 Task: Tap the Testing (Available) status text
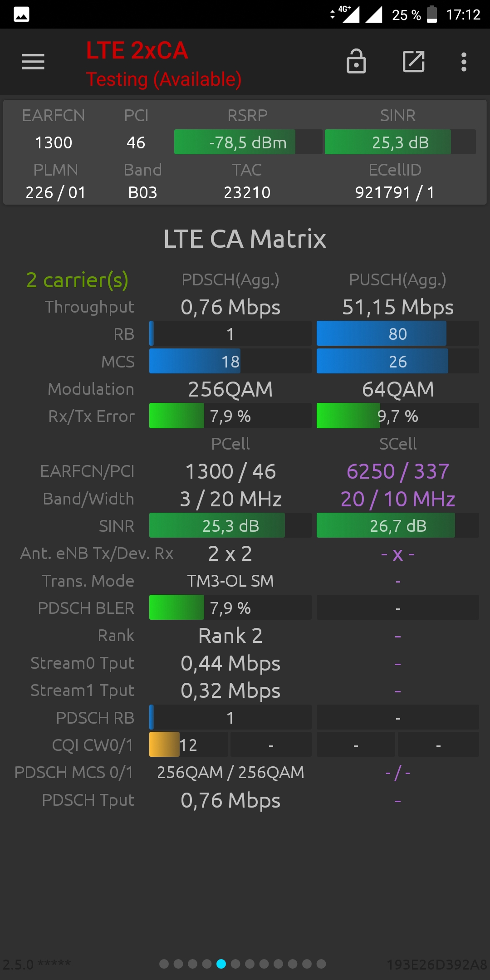coord(164,79)
